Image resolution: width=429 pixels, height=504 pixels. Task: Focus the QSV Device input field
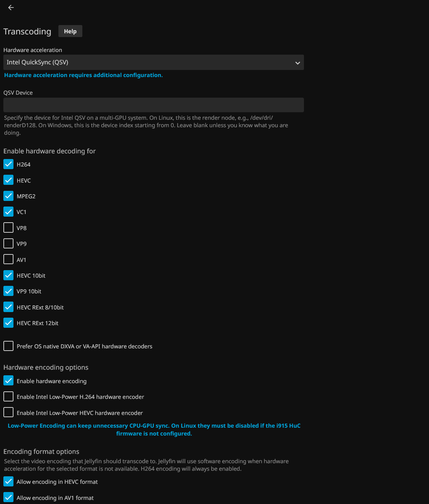153,105
